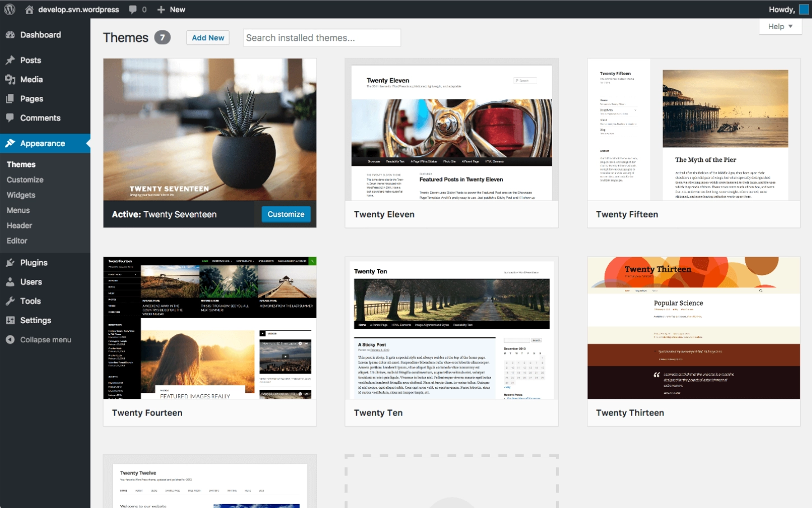
Task: Expand the Help dropdown panel
Action: 780,26
